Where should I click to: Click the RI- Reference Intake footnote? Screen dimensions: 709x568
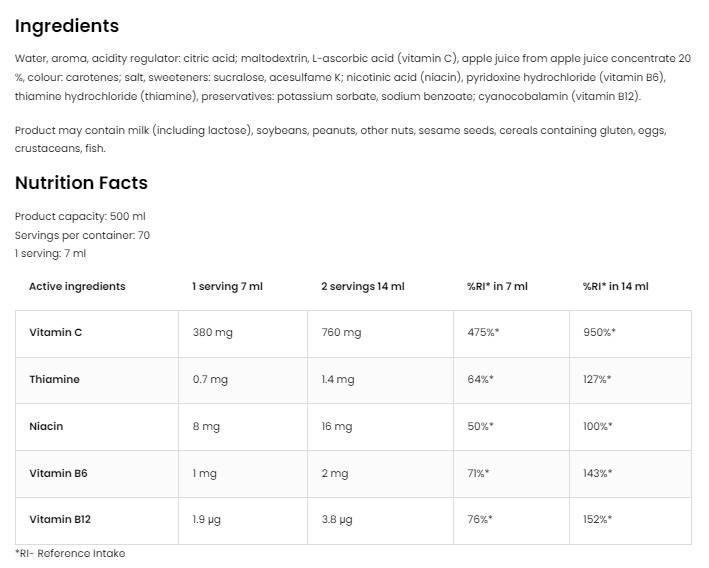coord(70,553)
